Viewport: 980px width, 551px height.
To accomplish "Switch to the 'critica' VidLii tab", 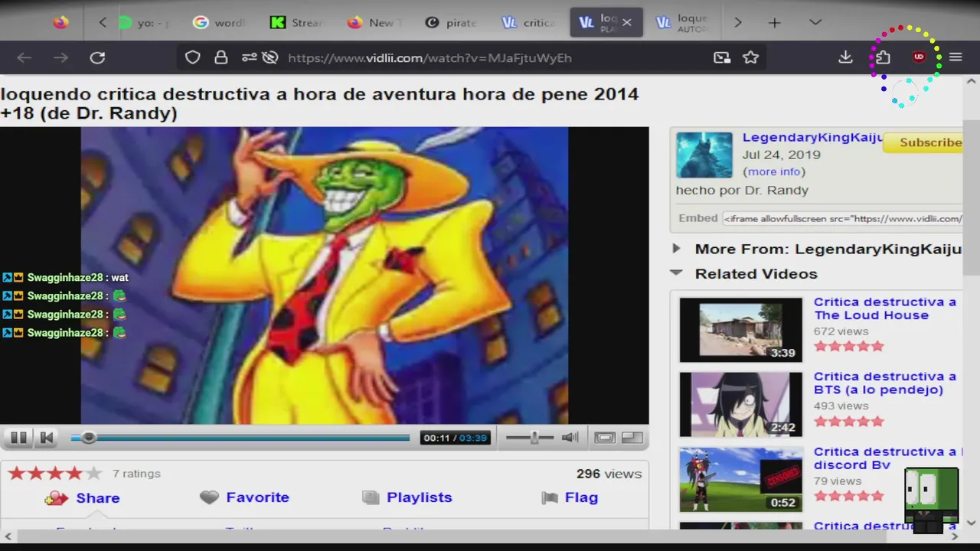I will [528, 23].
